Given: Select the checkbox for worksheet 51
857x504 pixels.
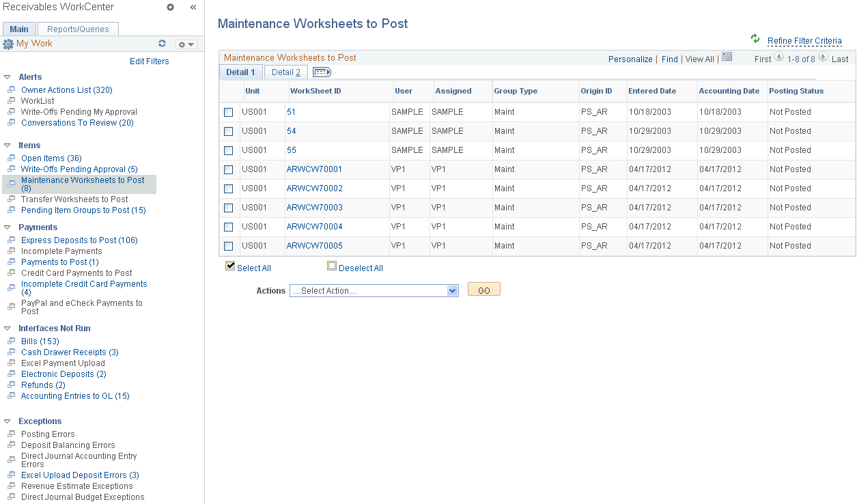Looking at the screenshot, I should pos(228,112).
